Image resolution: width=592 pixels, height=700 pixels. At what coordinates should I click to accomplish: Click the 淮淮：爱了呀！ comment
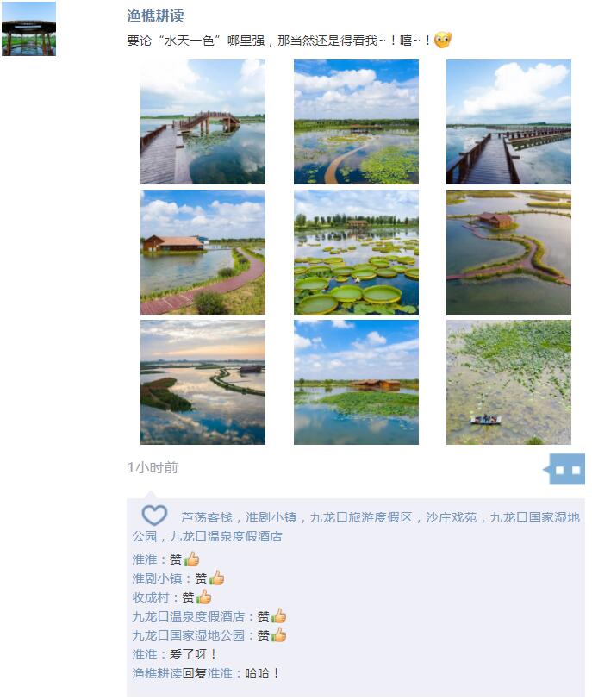coord(175,654)
